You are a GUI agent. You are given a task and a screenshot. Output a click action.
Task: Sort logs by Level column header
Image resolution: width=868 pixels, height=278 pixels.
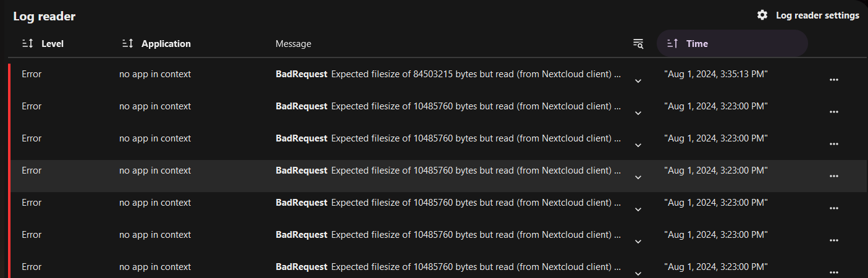(52, 44)
